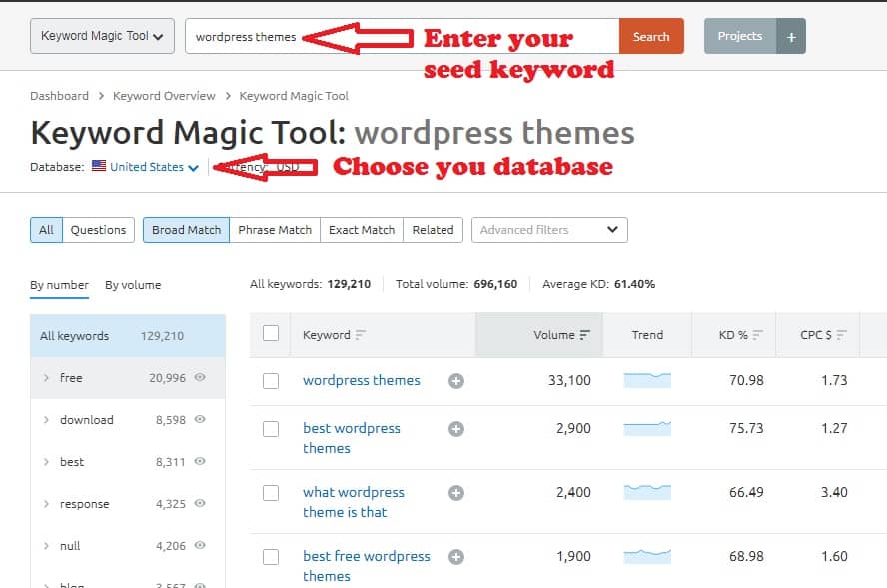Expand the 'free' keyword group
This screenshot has height=588, width=887.
click(x=46, y=377)
